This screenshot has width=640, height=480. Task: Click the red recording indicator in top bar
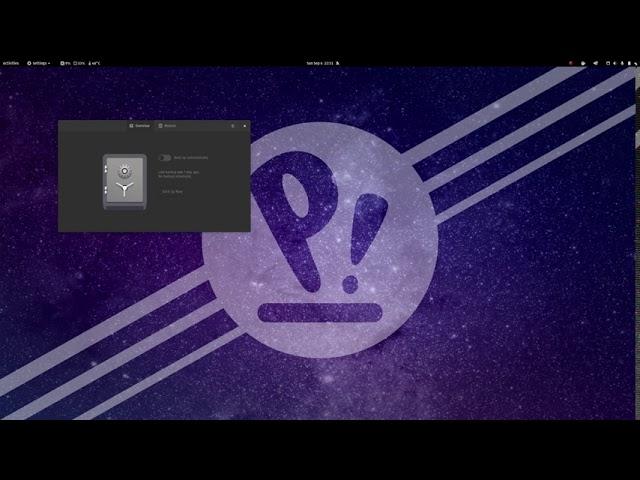coord(571,63)
